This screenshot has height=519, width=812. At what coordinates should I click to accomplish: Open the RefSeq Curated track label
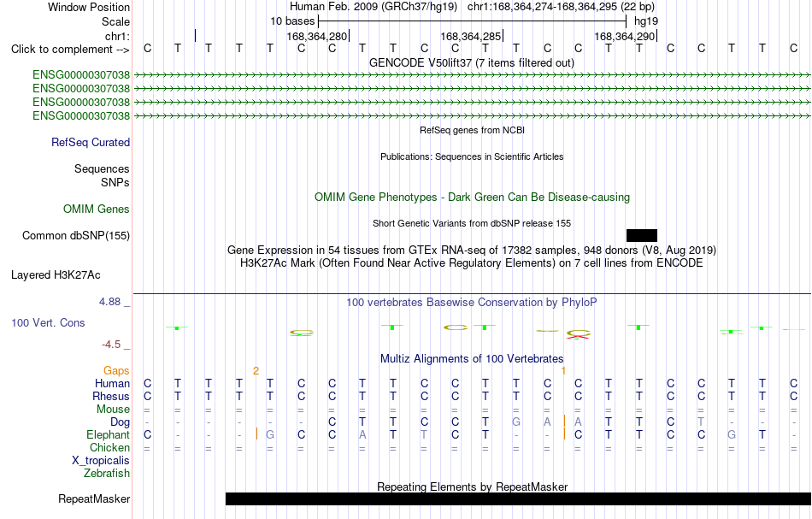(x=91, y=143)
